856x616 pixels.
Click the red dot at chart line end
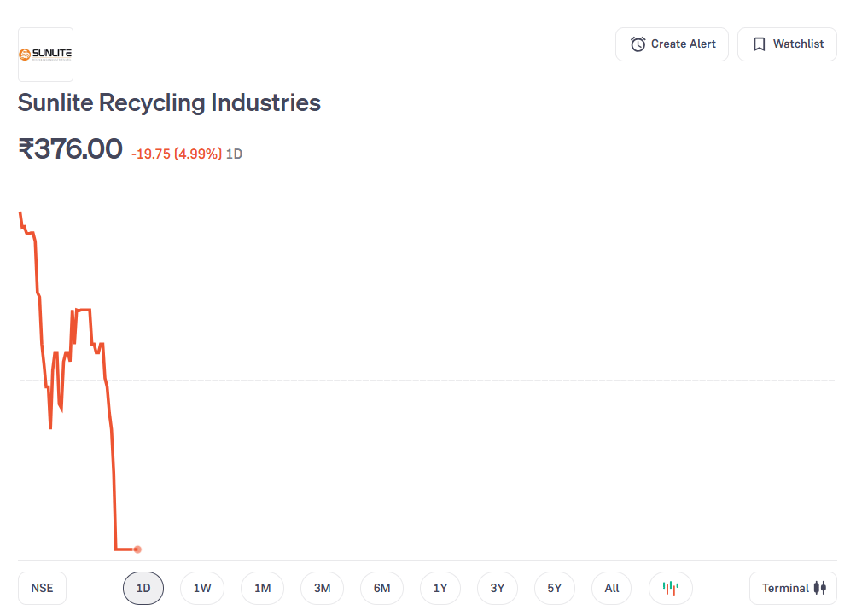137,549
